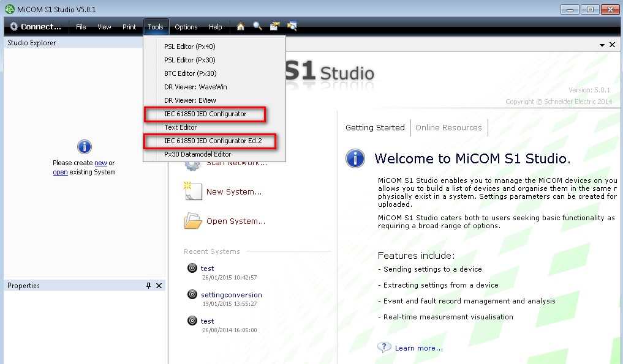623x364 pixels.
Task: Click the 26/01/2015 10:42:57 timestamp
Action: tap(230, 278)
